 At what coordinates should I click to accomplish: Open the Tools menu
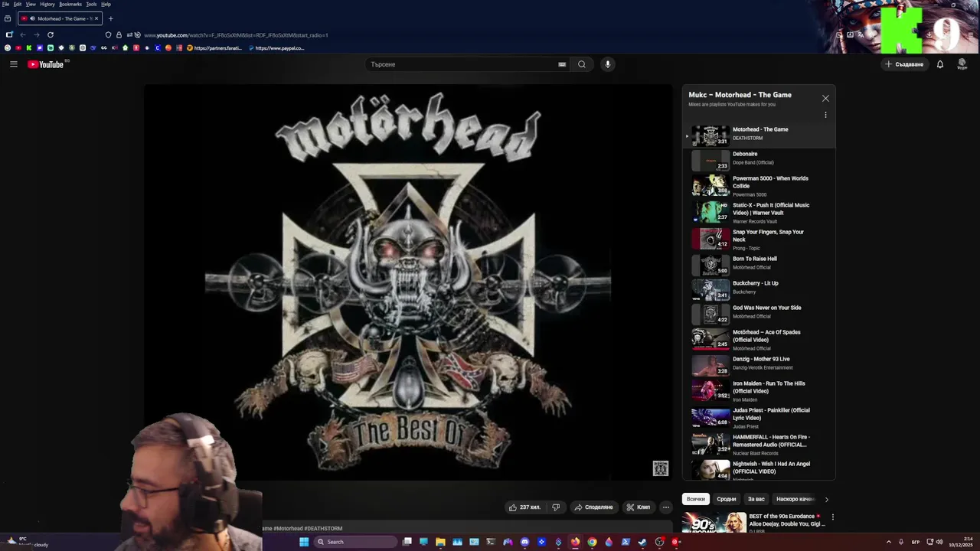click(x=91, y=4)
